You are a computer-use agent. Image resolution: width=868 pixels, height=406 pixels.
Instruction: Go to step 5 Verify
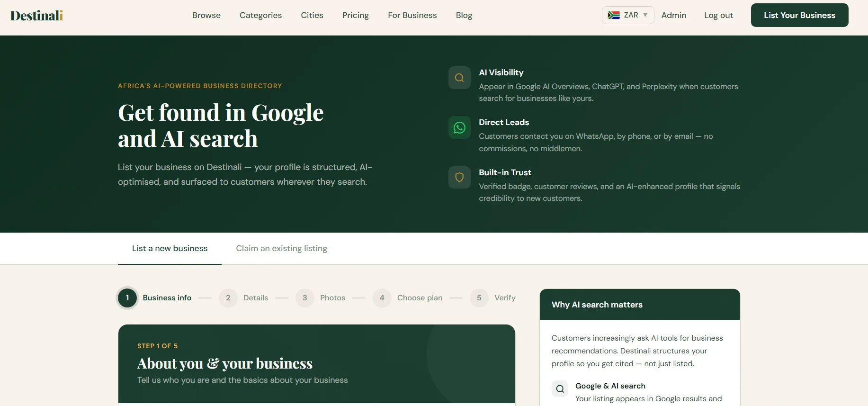tap(492, 298)
